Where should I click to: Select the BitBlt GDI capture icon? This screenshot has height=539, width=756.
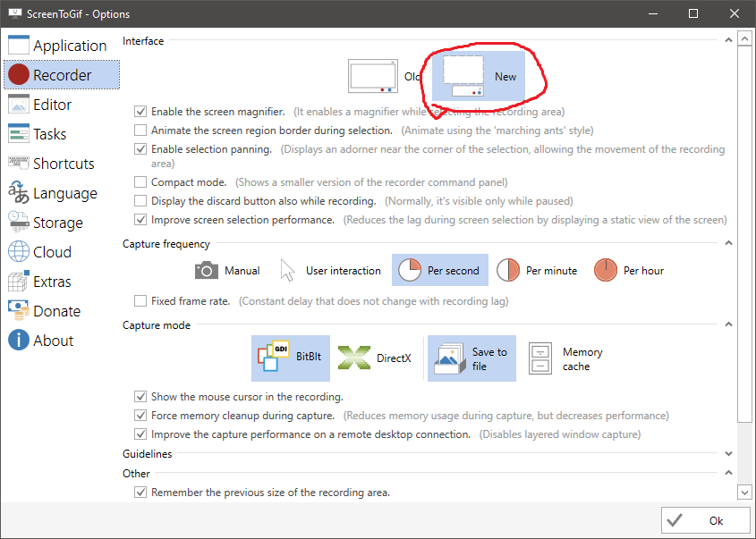(x=274, y=357)
